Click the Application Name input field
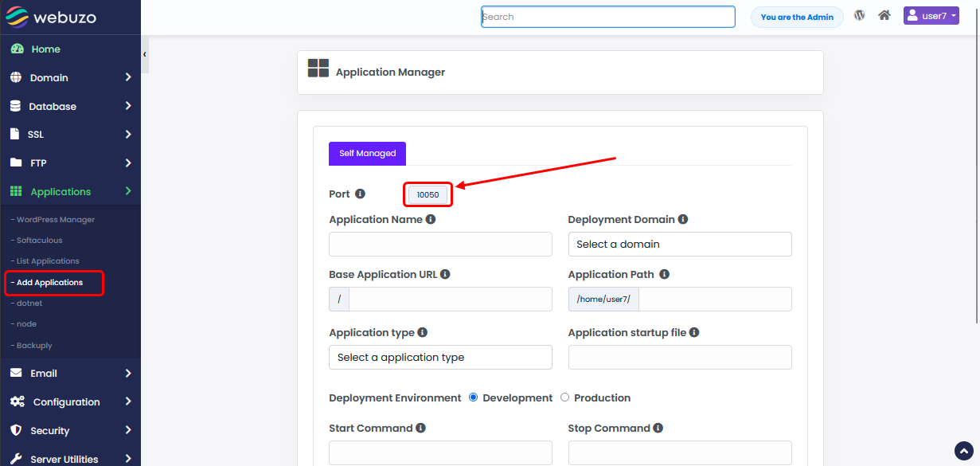 pyautogui.click(x=439, y=244)
